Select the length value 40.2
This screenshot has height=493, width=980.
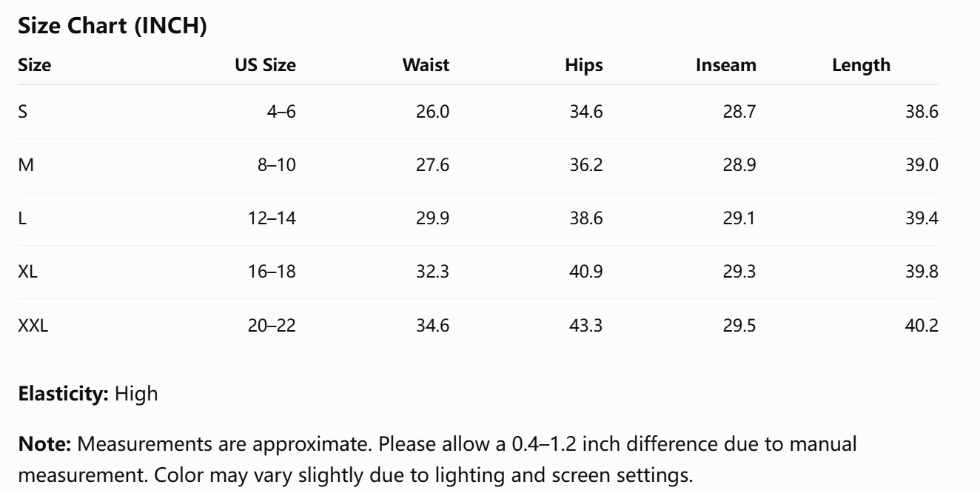[922, 325]
